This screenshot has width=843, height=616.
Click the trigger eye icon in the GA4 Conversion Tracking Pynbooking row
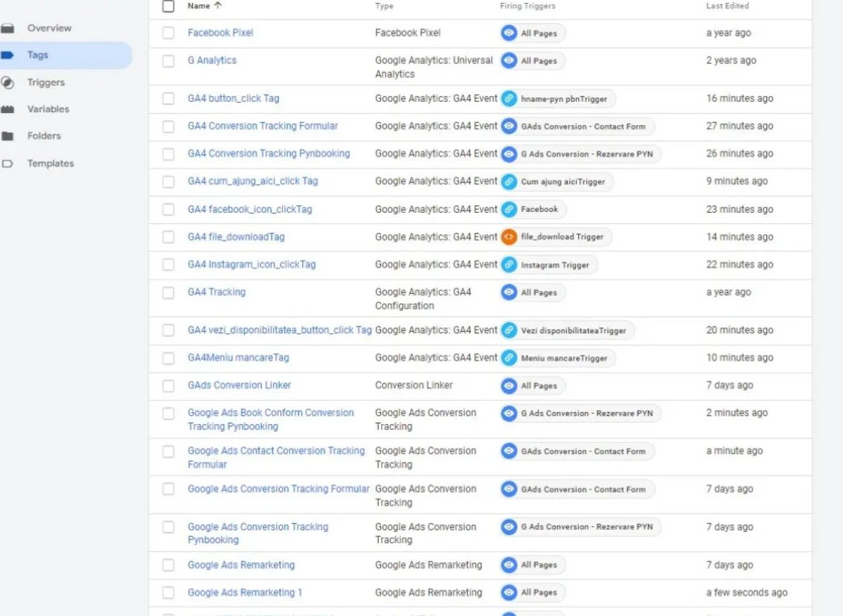tap(509, 154)
